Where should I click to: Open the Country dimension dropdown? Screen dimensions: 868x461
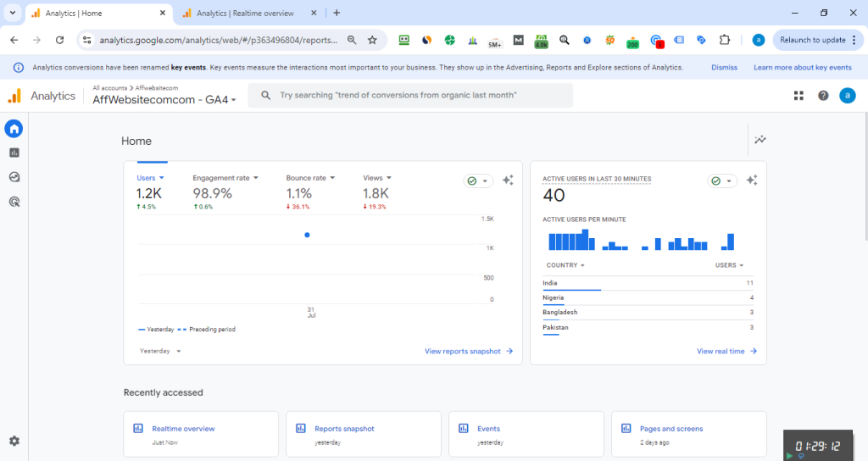[x=565, y=265]
